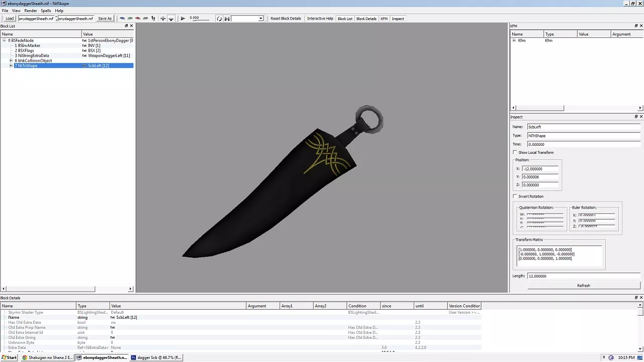Viewport: 644px width, 362px height.
Task: Float the Inspect panel
Action: [x=636, y=117]
